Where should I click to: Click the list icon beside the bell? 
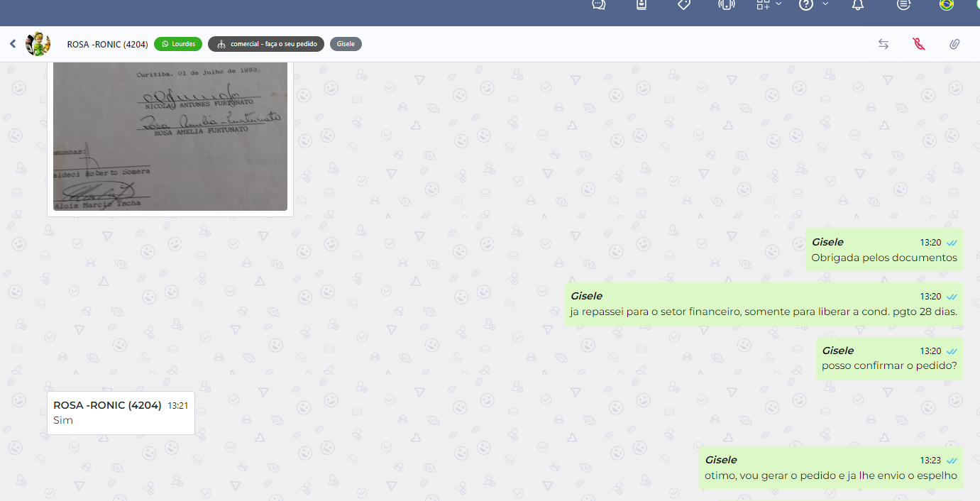903,5
